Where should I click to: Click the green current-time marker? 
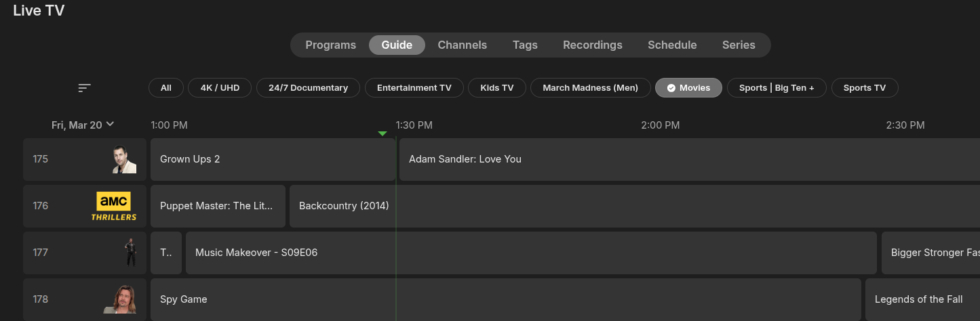(383, 133)
